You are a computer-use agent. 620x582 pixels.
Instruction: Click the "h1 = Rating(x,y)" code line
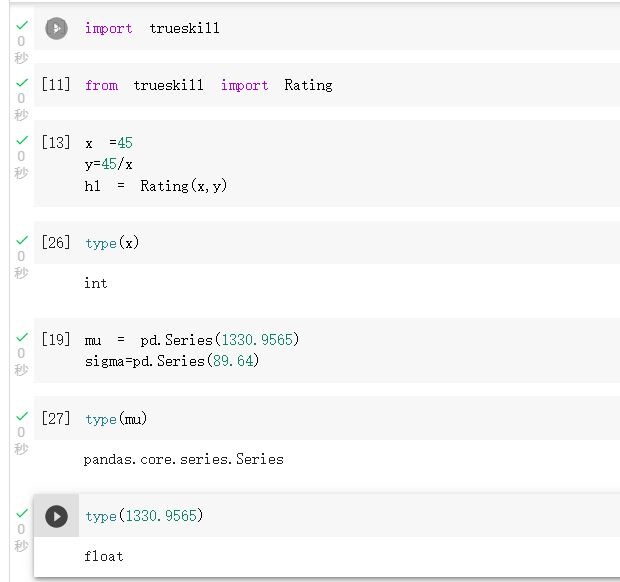pyautogui.click(x=155, y=186)
